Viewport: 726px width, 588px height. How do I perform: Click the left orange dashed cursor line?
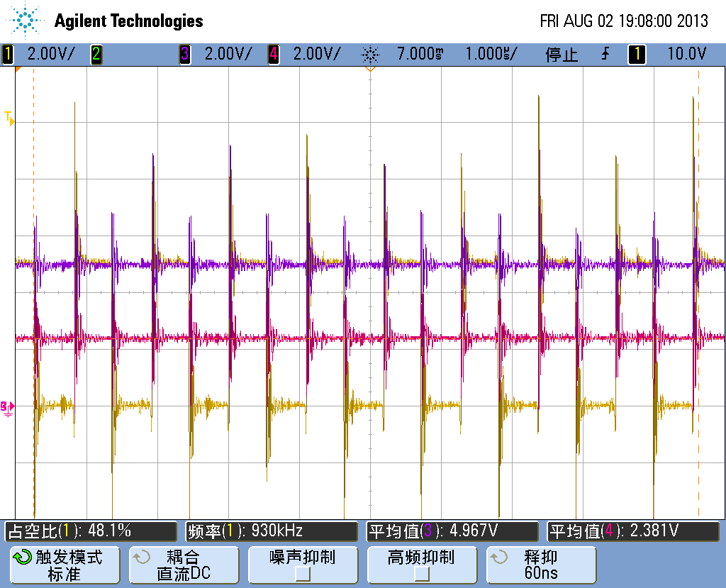click(34, 292)
